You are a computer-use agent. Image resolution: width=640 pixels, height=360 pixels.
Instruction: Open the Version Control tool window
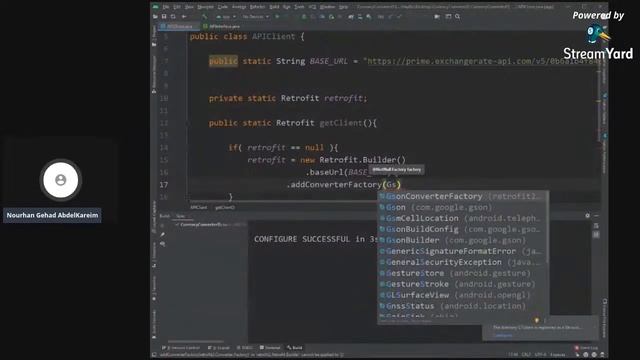coord(181,348)
